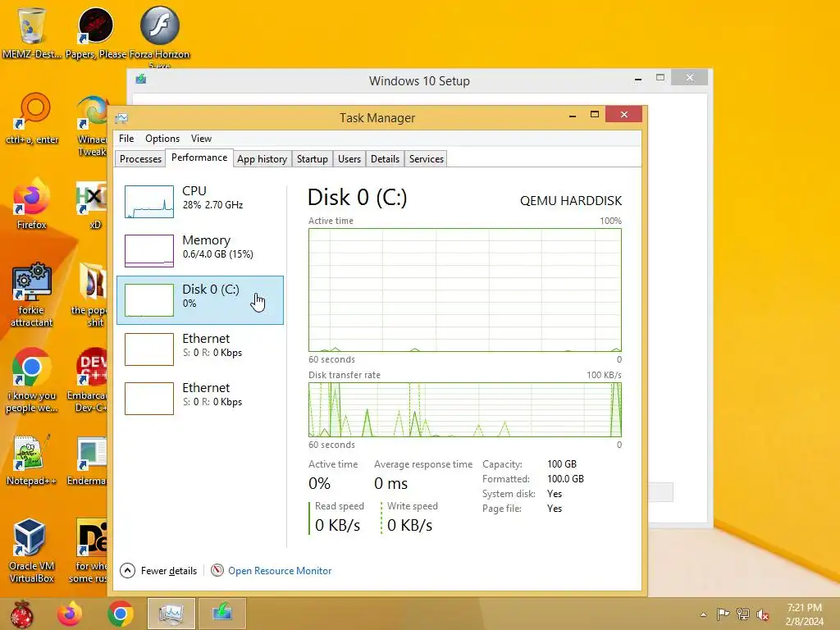Viewport: 840px width, 630px height.
Task: Switch to the Users tab
Action: [x=349, y=159]
